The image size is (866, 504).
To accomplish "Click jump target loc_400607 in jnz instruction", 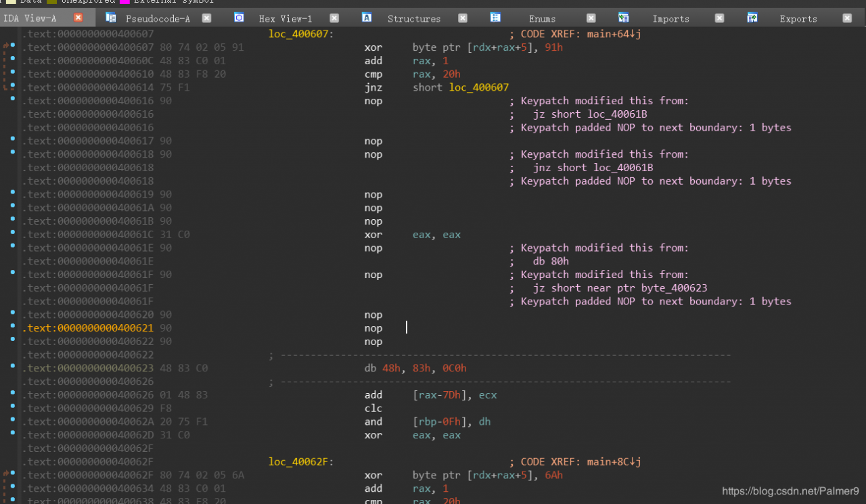I will point(479,87).
